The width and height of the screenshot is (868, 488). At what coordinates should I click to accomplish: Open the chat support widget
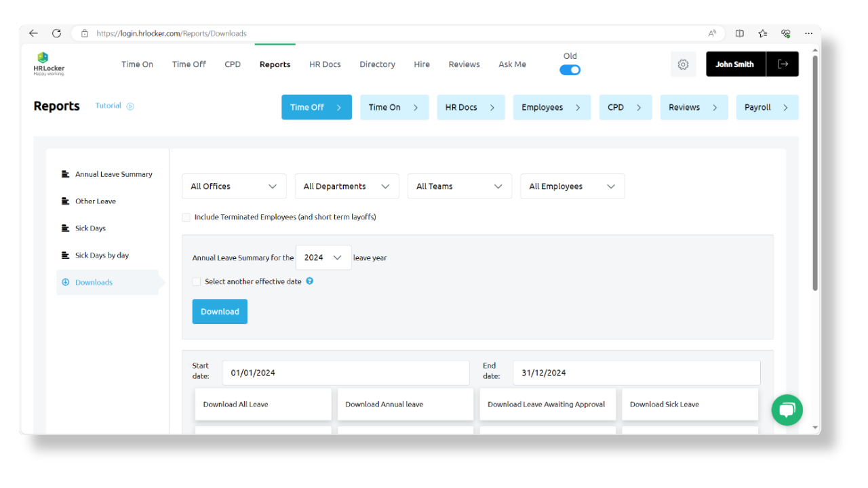(787, 410)
